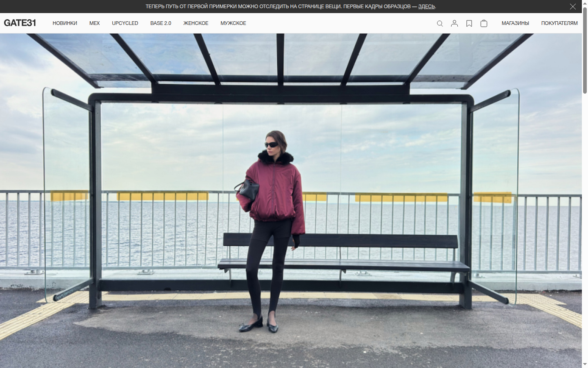Close the top announcement banner
Viewport: 588px width, 368px height.
(x=573, y=7)
